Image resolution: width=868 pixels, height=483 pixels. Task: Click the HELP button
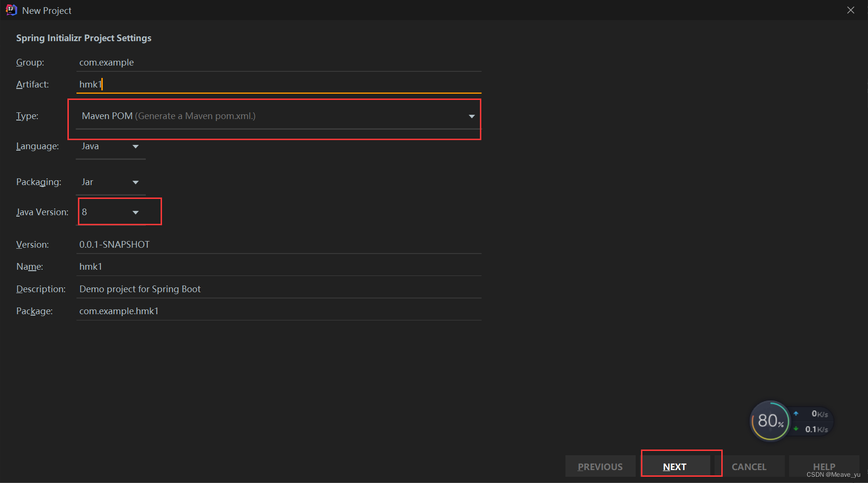tap(824, 467)
